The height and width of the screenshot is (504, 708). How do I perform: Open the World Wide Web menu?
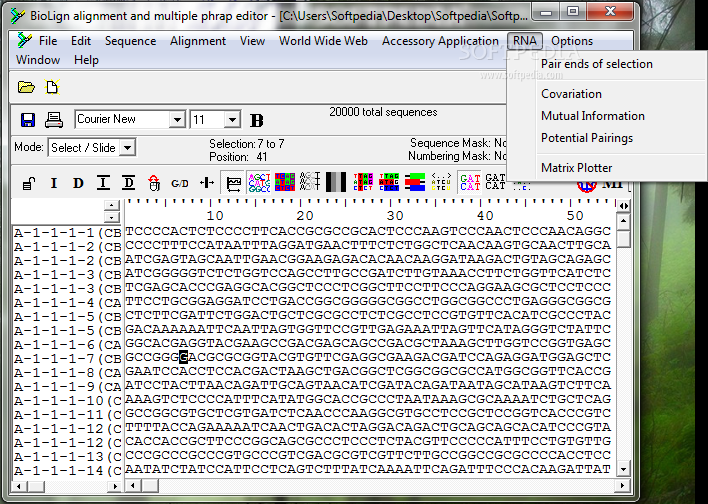[x=323, y=41]
